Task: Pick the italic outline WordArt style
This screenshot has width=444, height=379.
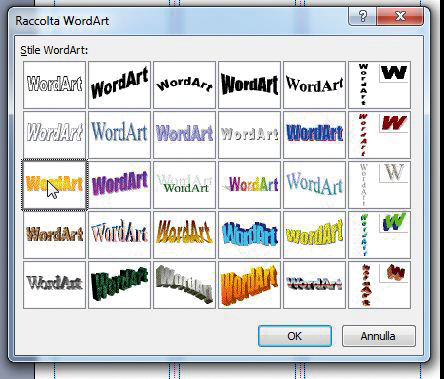Action: click(x=55, y=135)
